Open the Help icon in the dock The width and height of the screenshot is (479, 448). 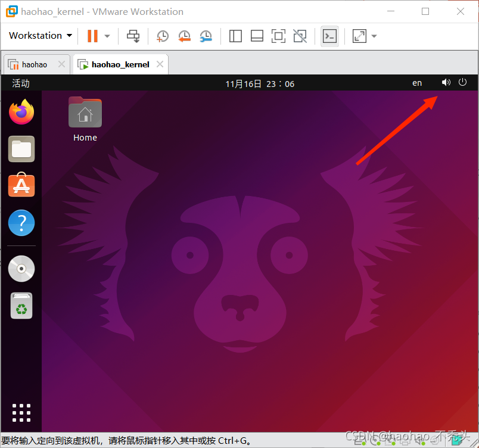(x=21, y=223)
